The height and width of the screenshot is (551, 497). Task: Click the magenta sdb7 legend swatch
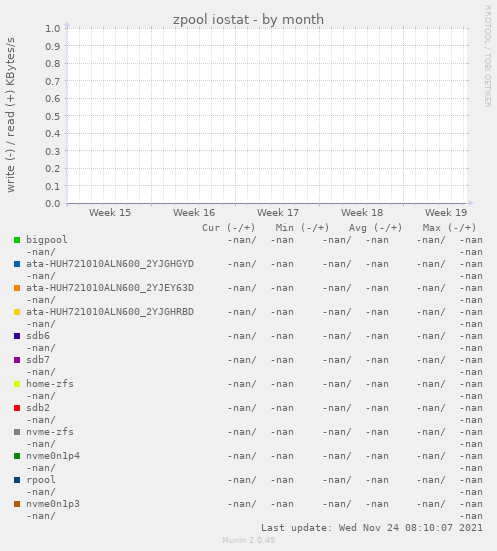click(17, 360)
